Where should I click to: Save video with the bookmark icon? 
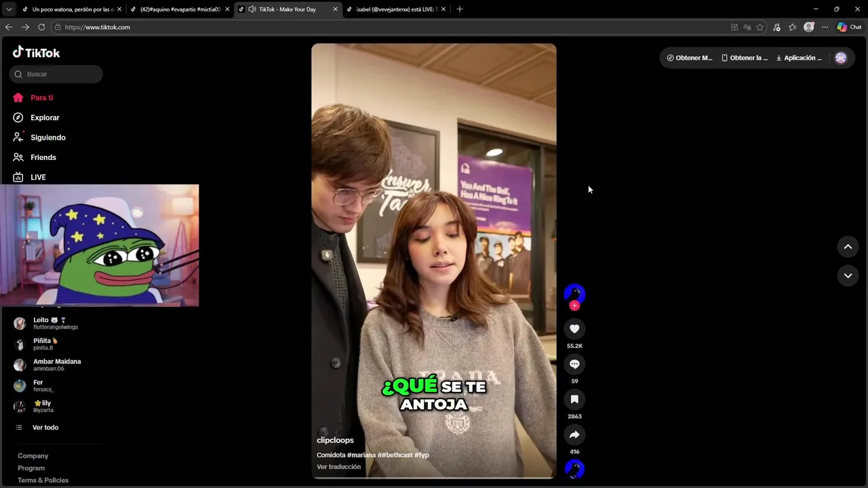tap(574, 399)
